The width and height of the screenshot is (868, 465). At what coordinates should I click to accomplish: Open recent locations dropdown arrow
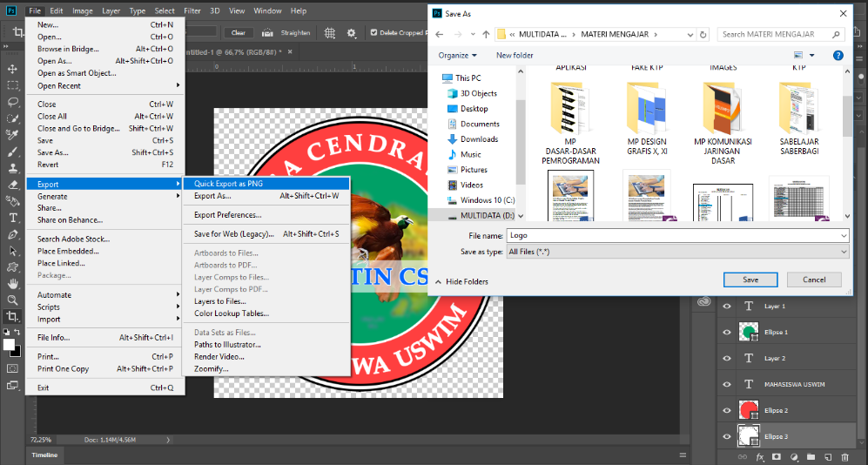[473, 34]
